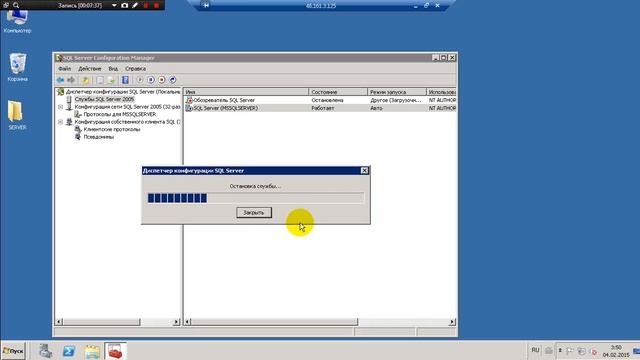This screenshot has height=360, width=640.
Task: Click the services list horizontal scrollbar thumb
Action: (x=275, y=322)
